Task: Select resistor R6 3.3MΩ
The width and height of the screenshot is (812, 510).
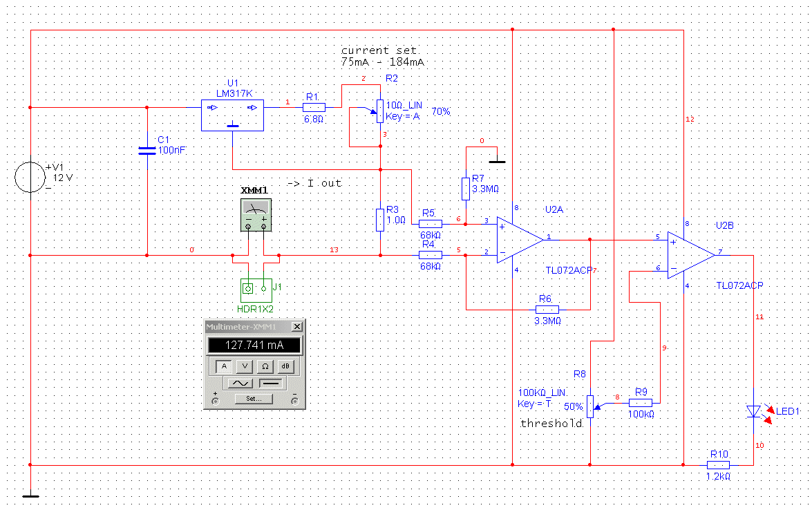Action: tap(547, 310)
